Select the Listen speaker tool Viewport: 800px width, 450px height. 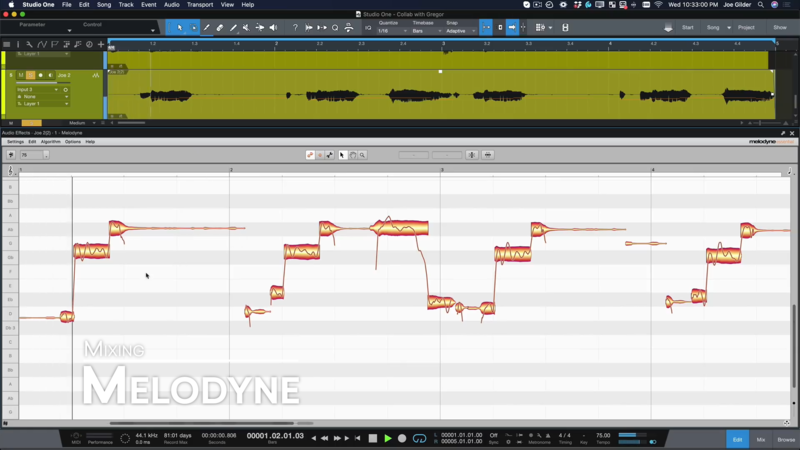(x=273, y=28)
